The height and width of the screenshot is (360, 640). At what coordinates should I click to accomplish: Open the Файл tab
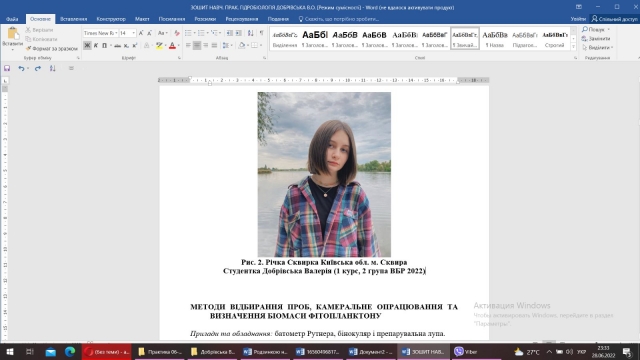[x=12, y=19]
